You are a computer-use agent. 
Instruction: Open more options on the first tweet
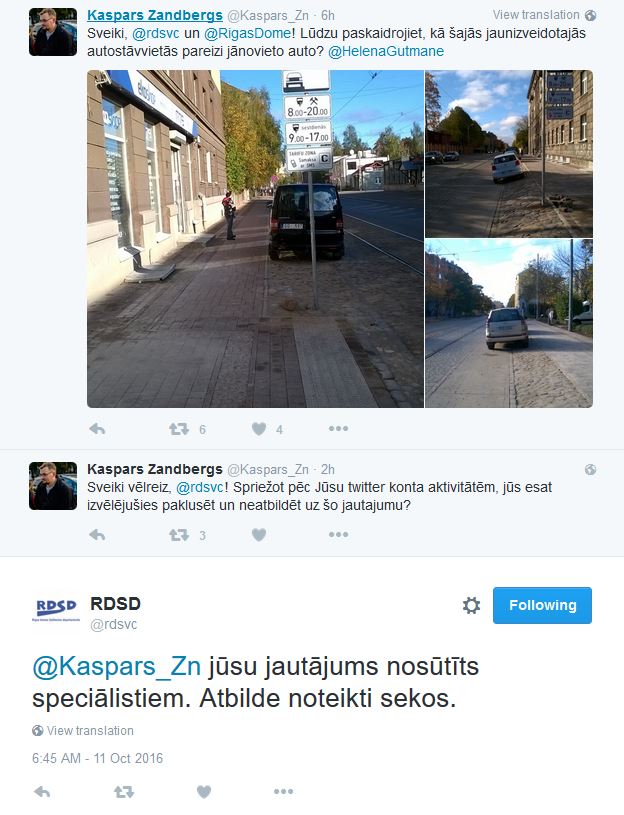[x=338, y=428]
